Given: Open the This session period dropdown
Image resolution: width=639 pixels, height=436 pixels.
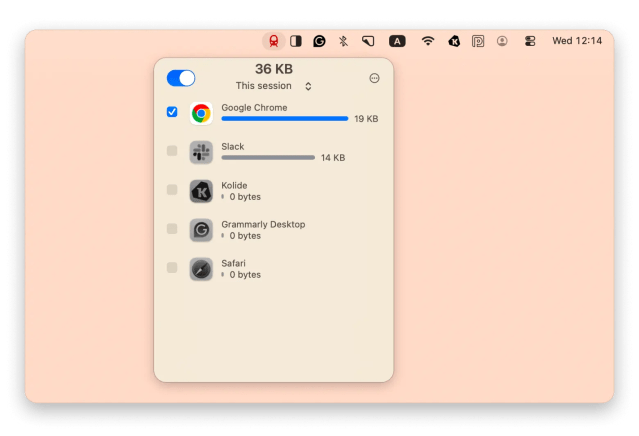Looking at the screenshot, I should tap(273, 86).
